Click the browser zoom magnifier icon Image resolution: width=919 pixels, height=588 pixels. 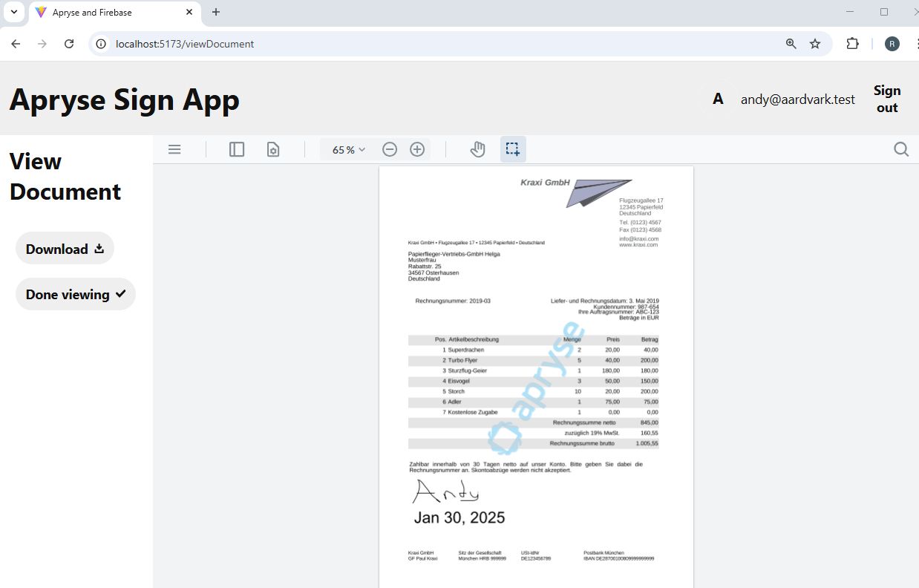pos(791,44)
